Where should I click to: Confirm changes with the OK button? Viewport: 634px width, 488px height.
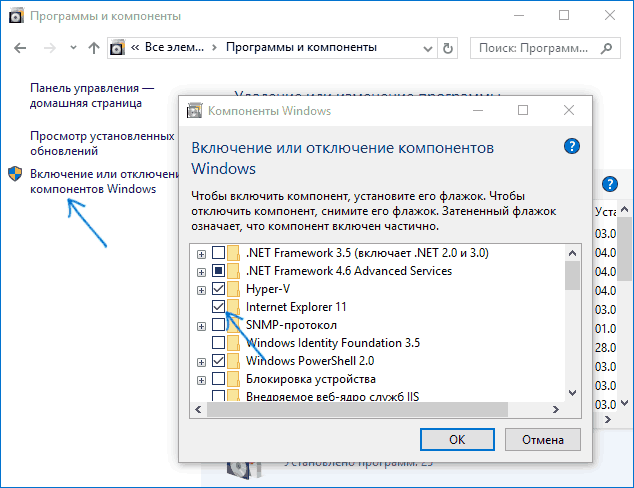[457, 439]
